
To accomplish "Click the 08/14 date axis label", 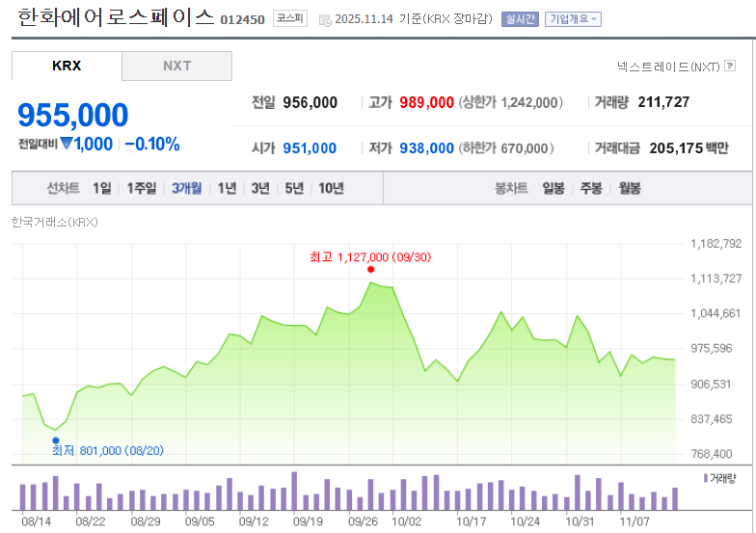I will coord(37,521).
